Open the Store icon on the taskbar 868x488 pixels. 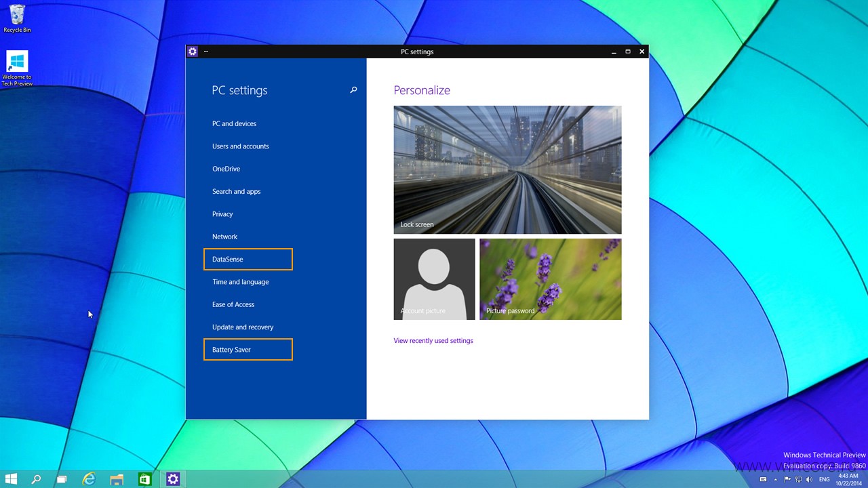144,479
